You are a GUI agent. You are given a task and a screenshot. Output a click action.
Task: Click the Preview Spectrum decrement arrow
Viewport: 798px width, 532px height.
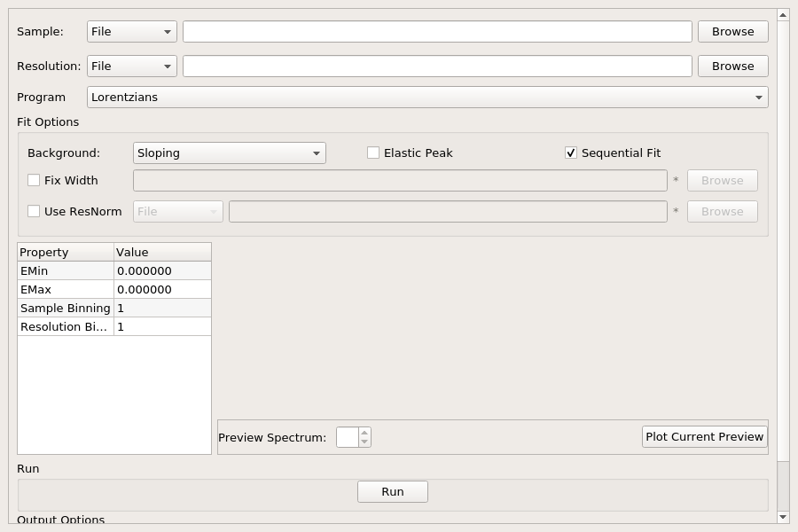tap(364, 442)
